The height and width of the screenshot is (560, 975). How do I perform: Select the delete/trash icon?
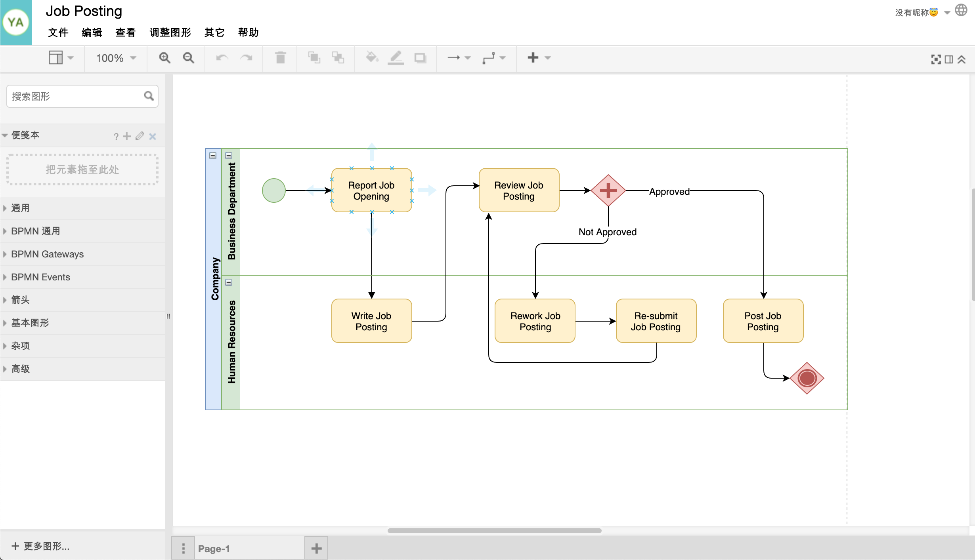point(281,57)
